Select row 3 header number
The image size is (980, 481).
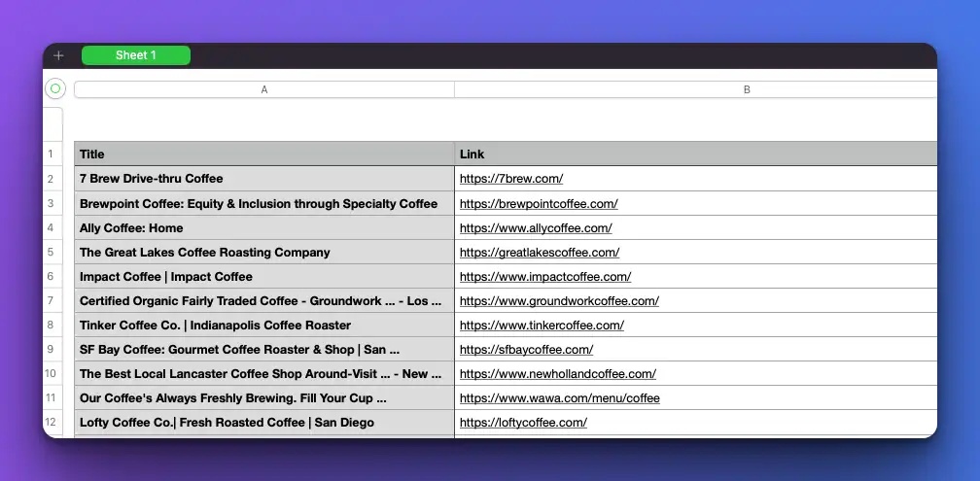(51, 203)
